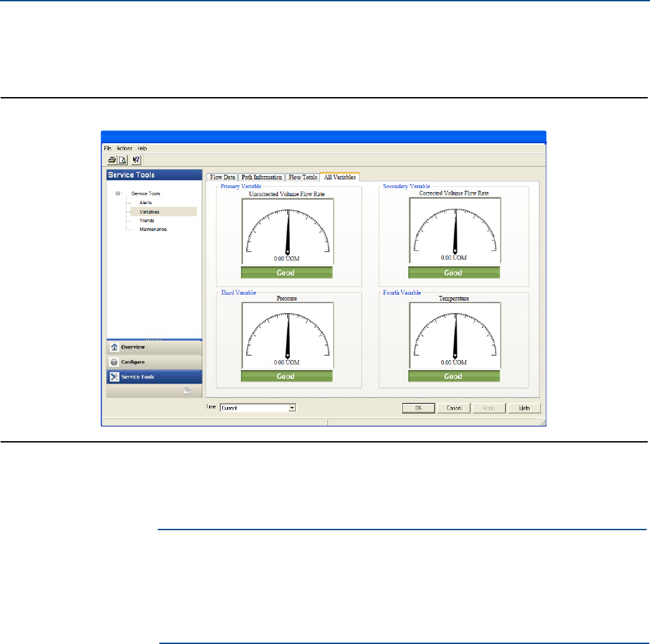The height and width of the screenshot is (644, 650).
Task: Select Maintenance in the tree
Action: coord(153,230)
